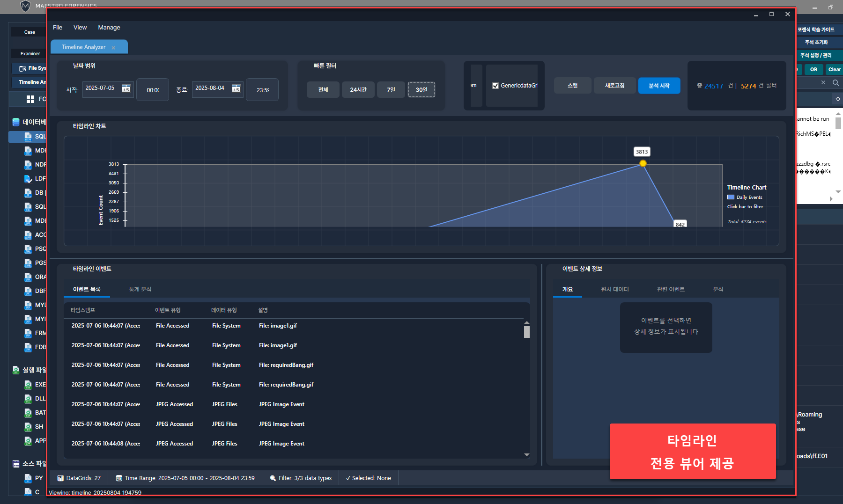The image size is (843, 504).
Task: Open the Manage menu
Action: [109, 28]
